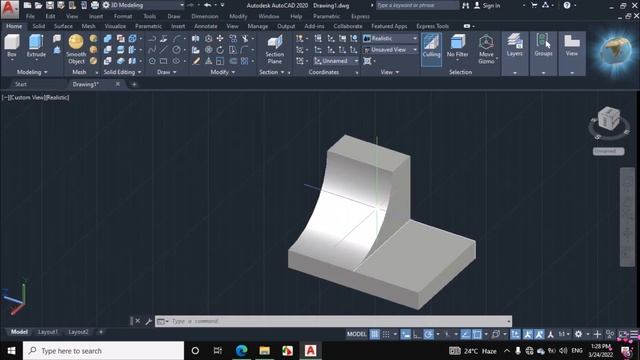The image size is (640, 360).
Task: Open File Explorer from the taskbar
Action: click(264, 351)
